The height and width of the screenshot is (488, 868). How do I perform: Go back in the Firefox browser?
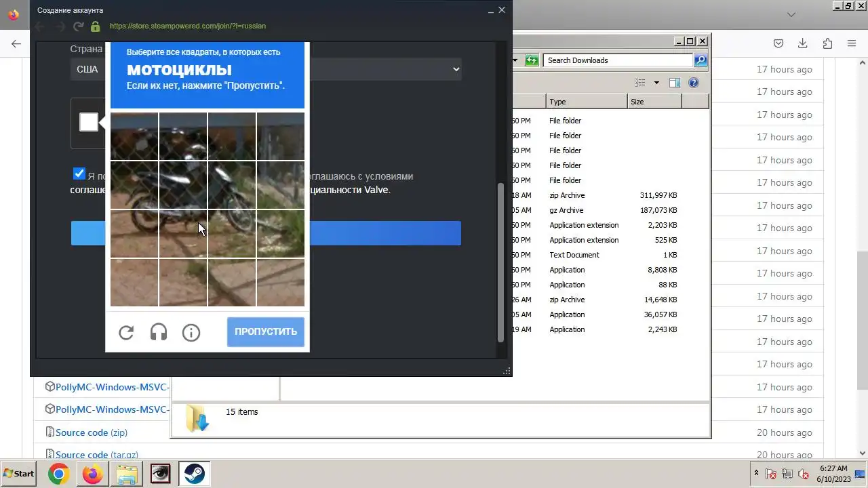click(x=16, y=43)
